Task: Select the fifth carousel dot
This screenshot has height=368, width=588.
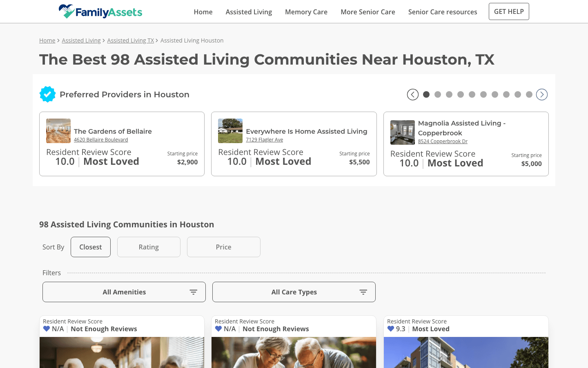Action: [x=472, y=94]
